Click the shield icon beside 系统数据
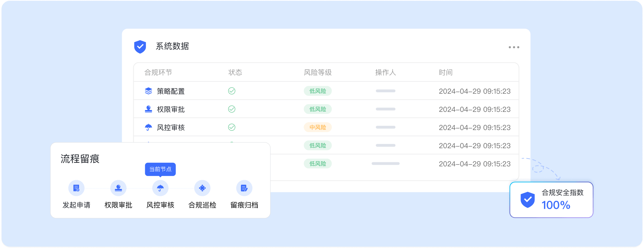 pos(140,46)
